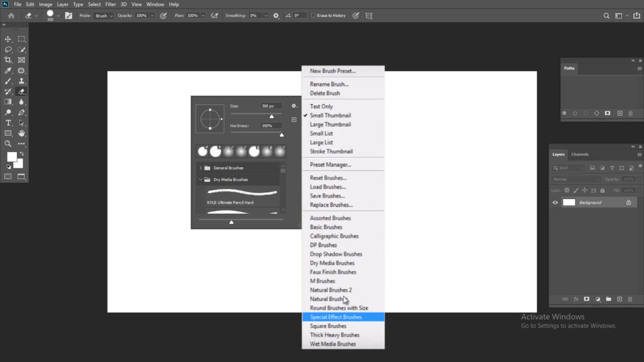Select the Move tool
The height and width of the screenshot is (362, 644).
coord(8,39)
